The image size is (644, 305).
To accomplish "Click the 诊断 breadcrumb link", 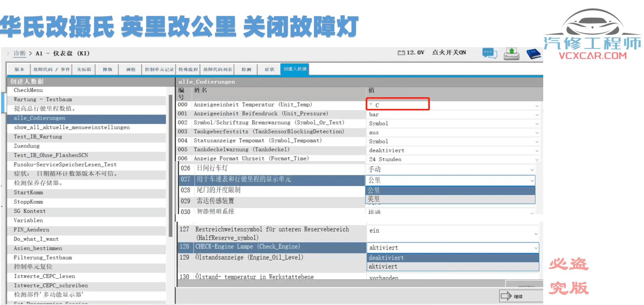I will pos(20,53).
